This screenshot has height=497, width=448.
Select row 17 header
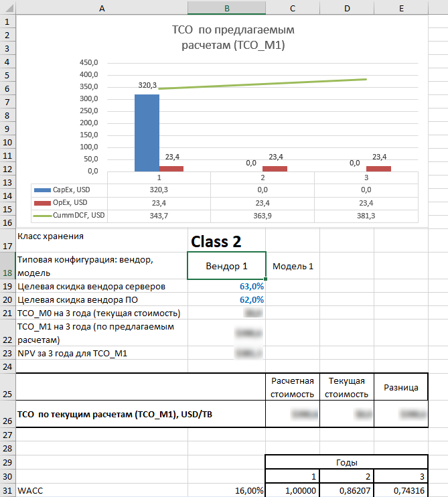click(7, 240)
